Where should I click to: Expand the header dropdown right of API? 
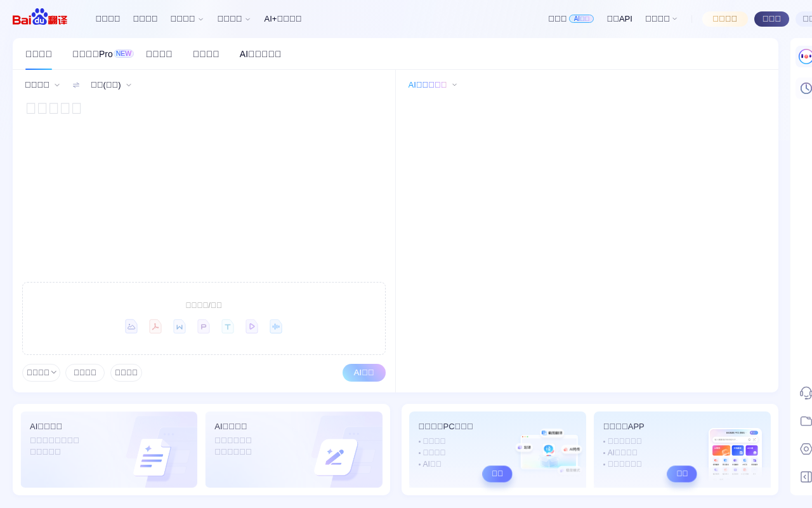pos(662,18)
